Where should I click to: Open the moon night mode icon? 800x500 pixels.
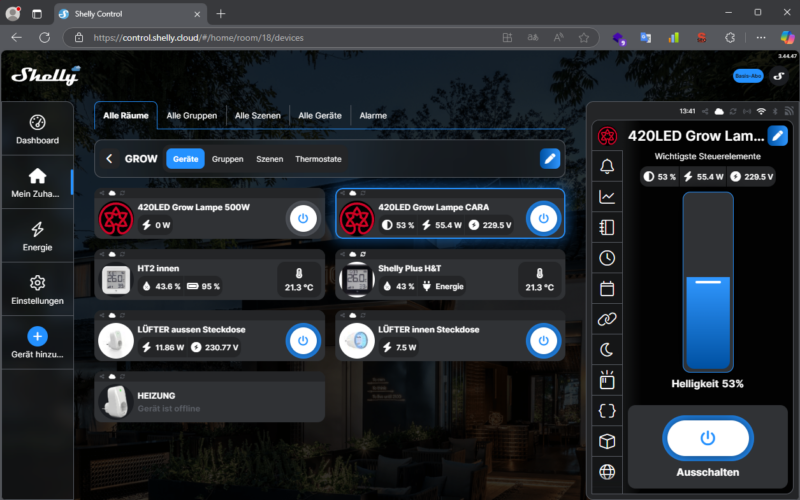(606, 350)
